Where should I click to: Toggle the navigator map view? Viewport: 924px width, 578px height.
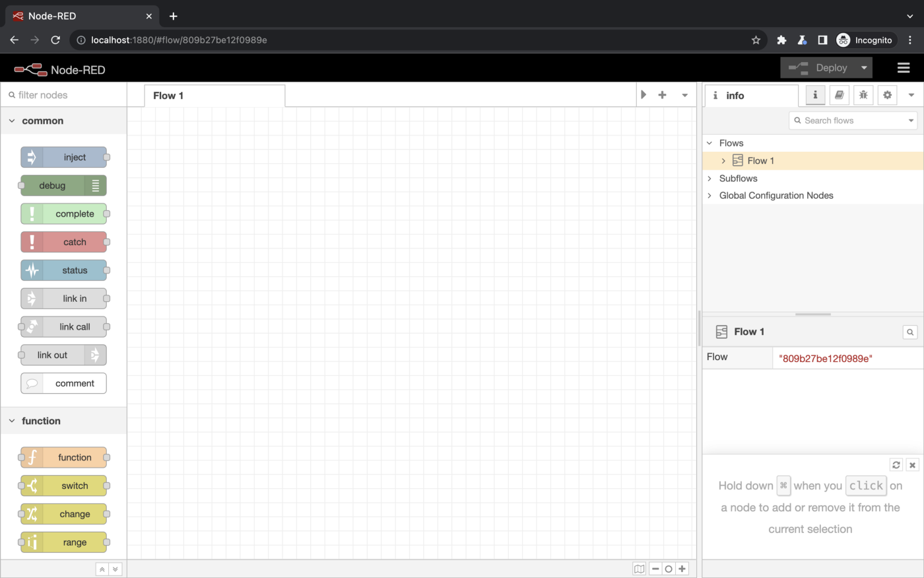click(639, 569)
